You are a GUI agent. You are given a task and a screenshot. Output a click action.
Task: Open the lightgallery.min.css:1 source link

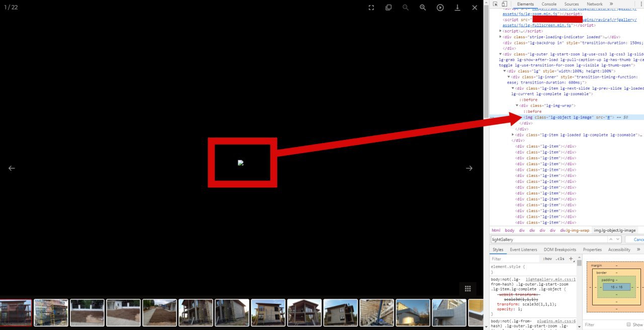coord(551,279)
